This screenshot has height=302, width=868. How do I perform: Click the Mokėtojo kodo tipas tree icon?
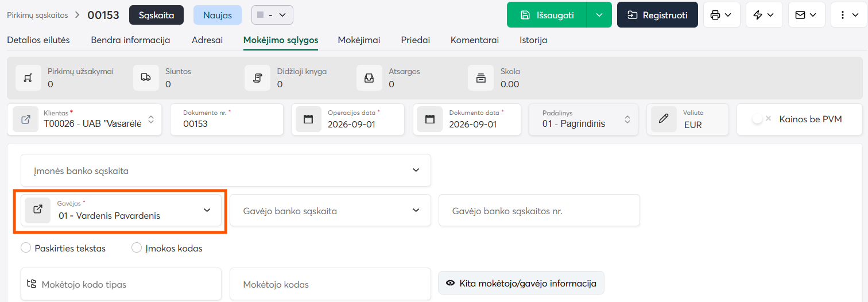(x=32, y=284)
